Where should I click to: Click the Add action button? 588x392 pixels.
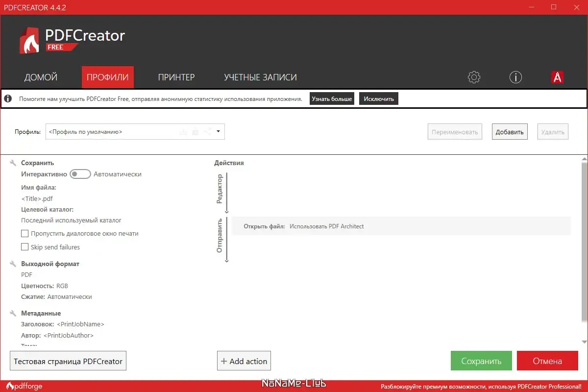[244, 361]
